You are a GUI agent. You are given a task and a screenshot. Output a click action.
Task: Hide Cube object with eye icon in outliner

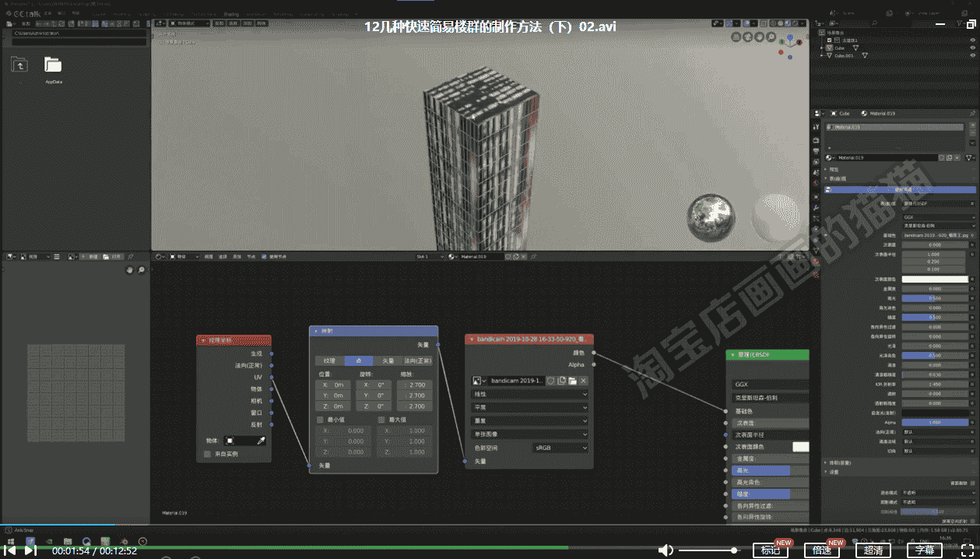(972, 47)
